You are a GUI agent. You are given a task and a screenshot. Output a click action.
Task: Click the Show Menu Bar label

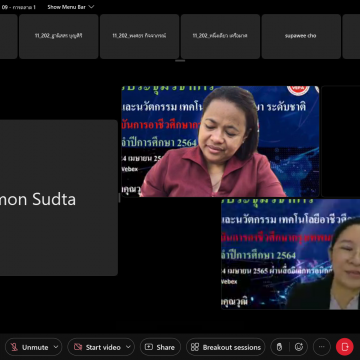pyautogui.click(x=66, y=7)
